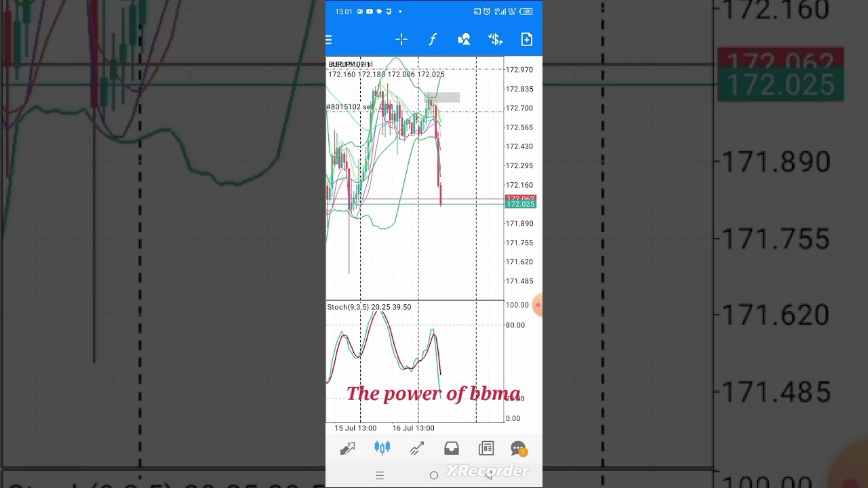Open the Chat messages tab with badge

coord(519,449)
